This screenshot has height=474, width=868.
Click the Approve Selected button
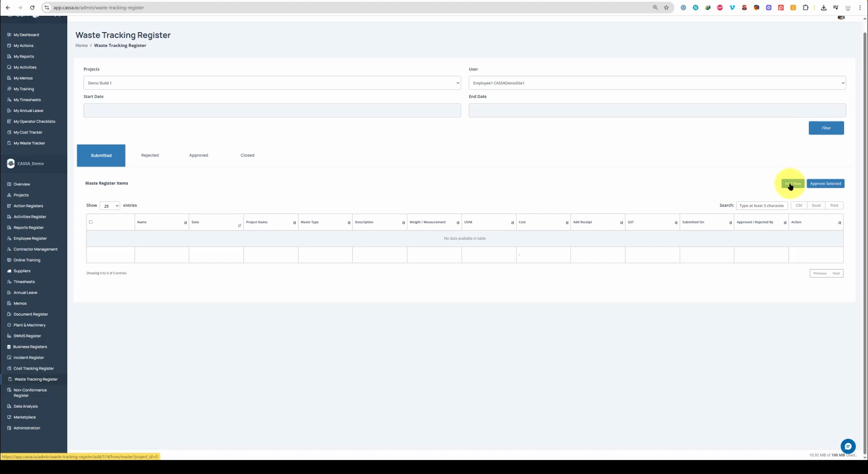825,184
